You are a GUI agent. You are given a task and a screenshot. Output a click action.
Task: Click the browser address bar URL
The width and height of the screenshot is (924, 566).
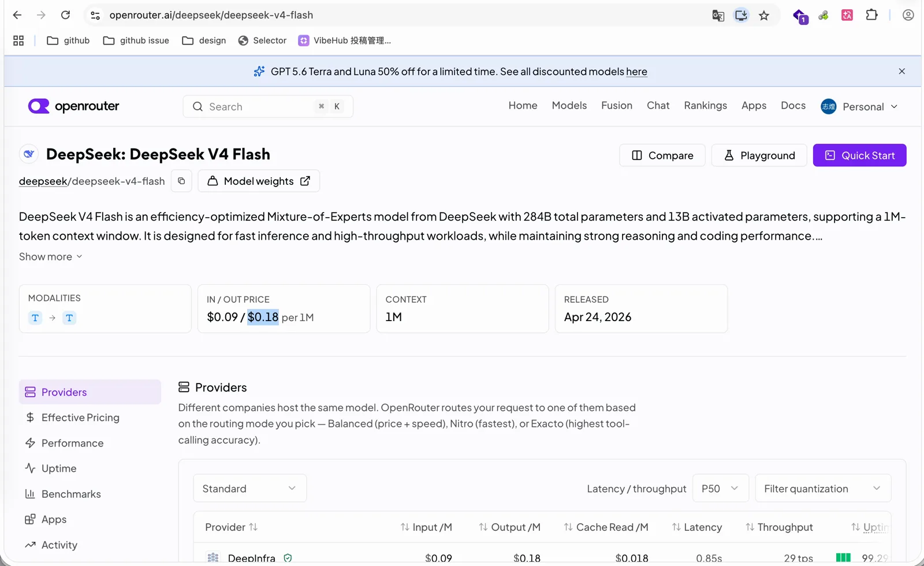[211, 15]
